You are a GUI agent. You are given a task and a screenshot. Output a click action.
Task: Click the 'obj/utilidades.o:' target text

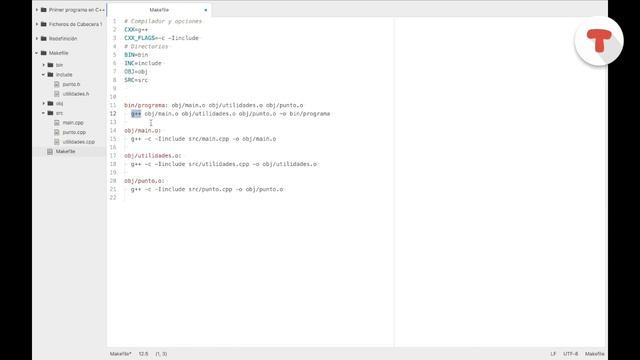[153, 156]
